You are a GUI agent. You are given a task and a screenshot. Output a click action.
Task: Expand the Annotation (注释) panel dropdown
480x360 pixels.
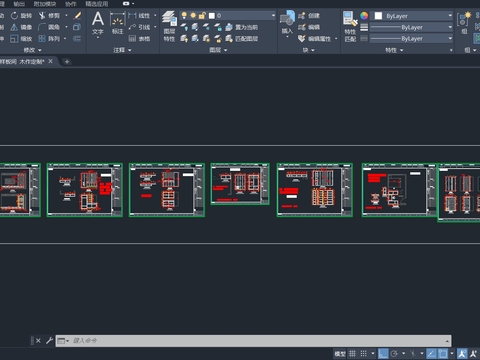click(x=122, y=50)
